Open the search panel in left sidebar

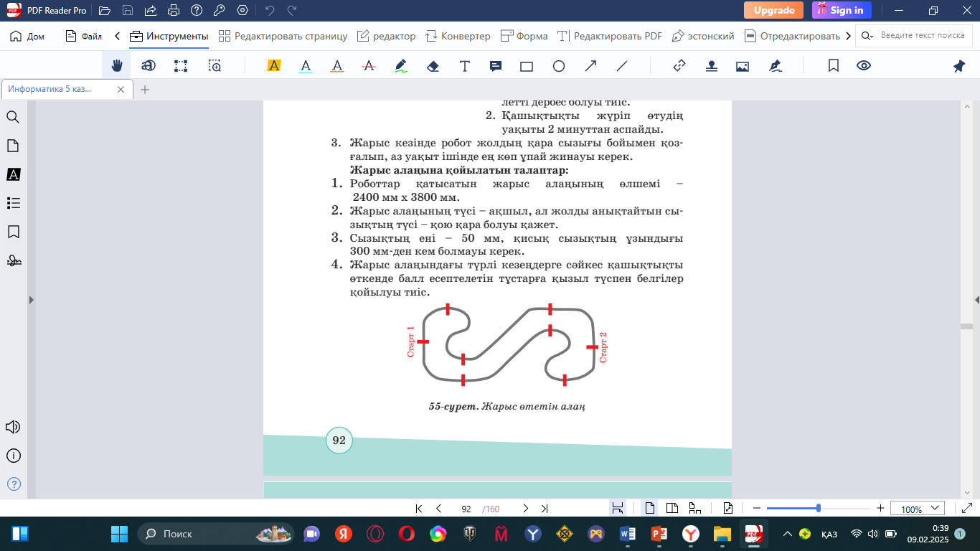(13, 118)
